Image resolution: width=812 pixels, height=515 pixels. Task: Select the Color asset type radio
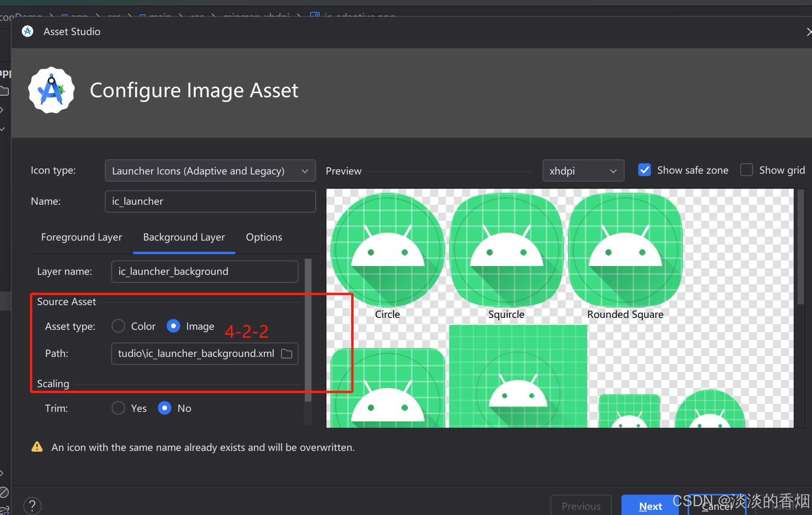click(x=118, y=326)
